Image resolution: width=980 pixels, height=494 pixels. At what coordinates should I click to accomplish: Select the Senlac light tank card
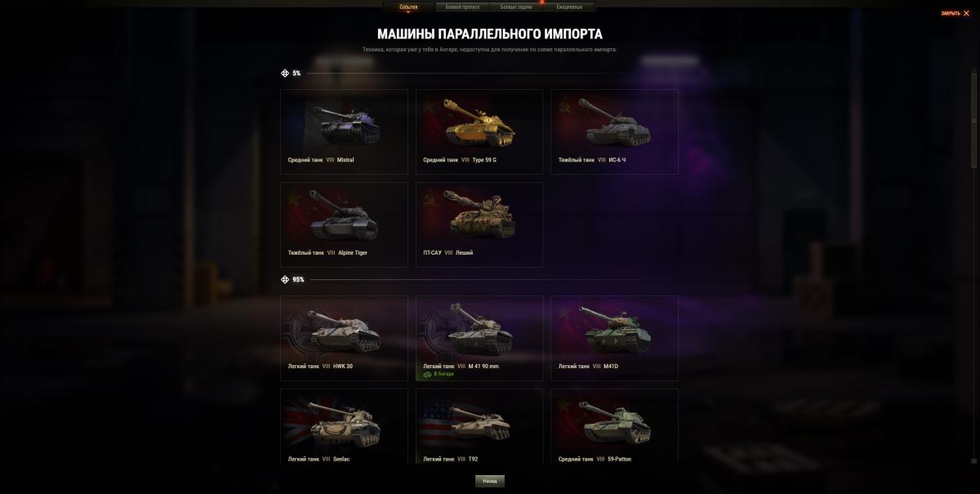344,426
